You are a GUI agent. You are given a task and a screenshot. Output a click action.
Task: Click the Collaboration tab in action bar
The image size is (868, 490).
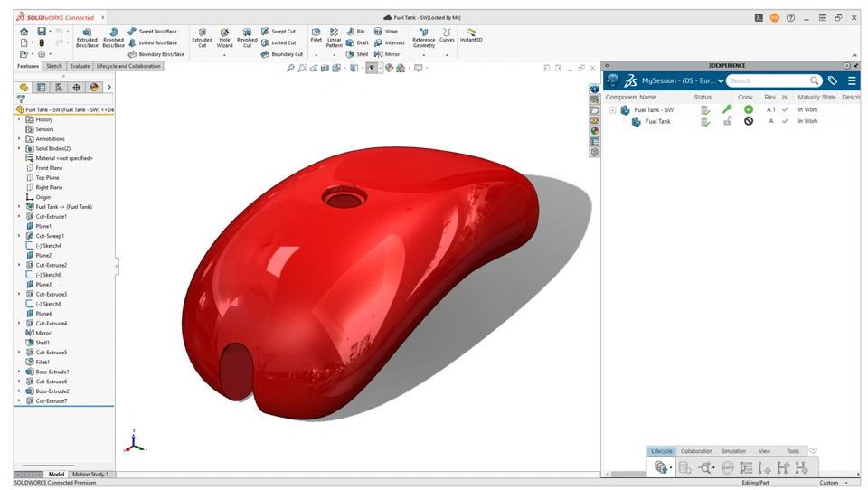coord(696,451)
